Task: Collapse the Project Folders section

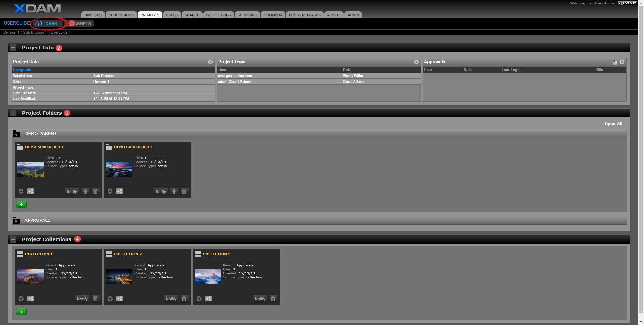Action: 13,113
